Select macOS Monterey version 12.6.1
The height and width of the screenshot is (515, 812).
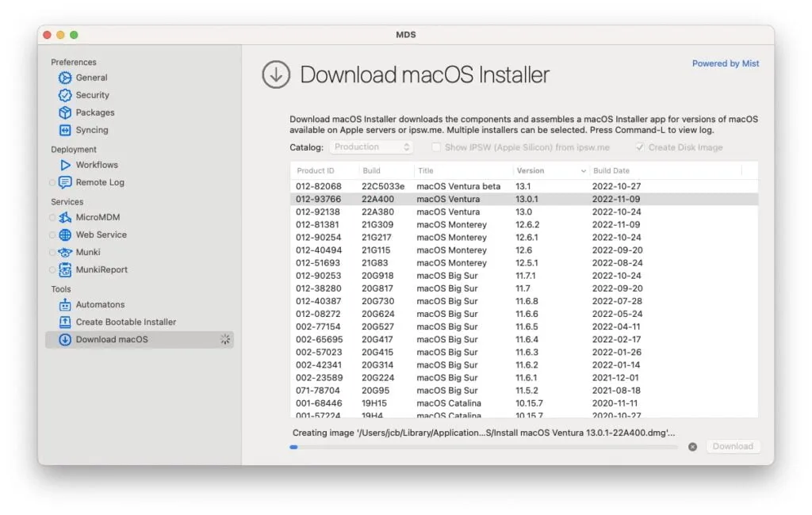(524, 238)
